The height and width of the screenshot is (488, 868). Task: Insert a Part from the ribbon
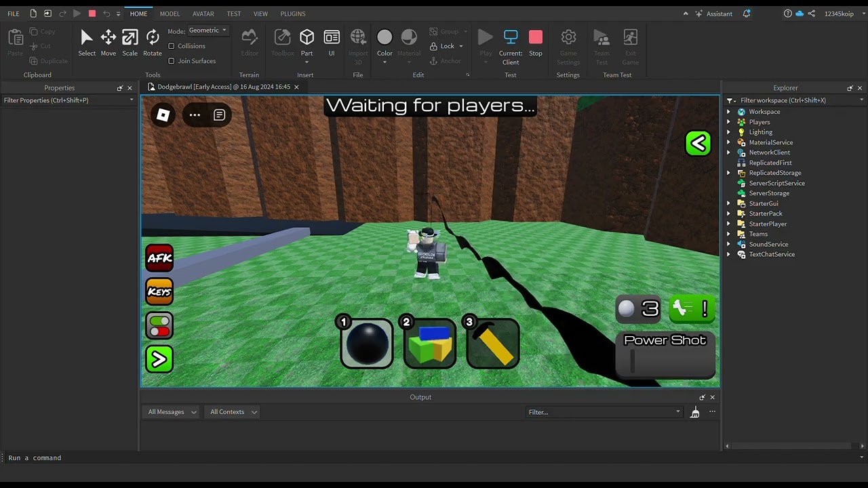pos(307,43)
